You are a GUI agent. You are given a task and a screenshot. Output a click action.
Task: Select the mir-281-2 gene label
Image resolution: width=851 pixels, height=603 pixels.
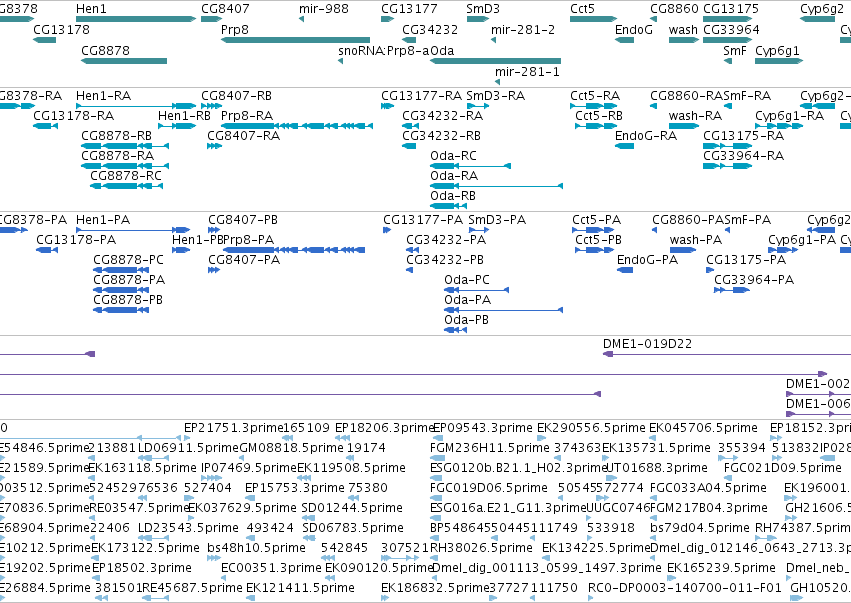click(523, 30)
